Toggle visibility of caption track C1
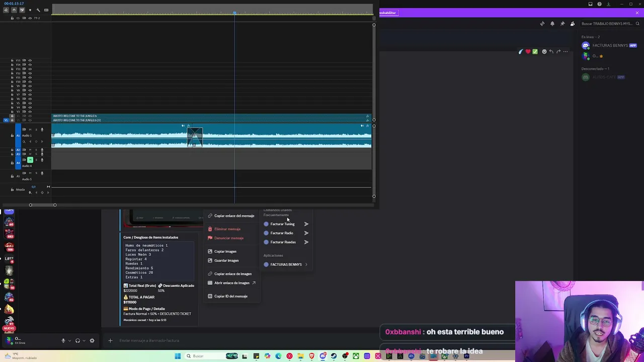Image resolution: width=644 pixels, height=362 pixels. tap(30, 18)
